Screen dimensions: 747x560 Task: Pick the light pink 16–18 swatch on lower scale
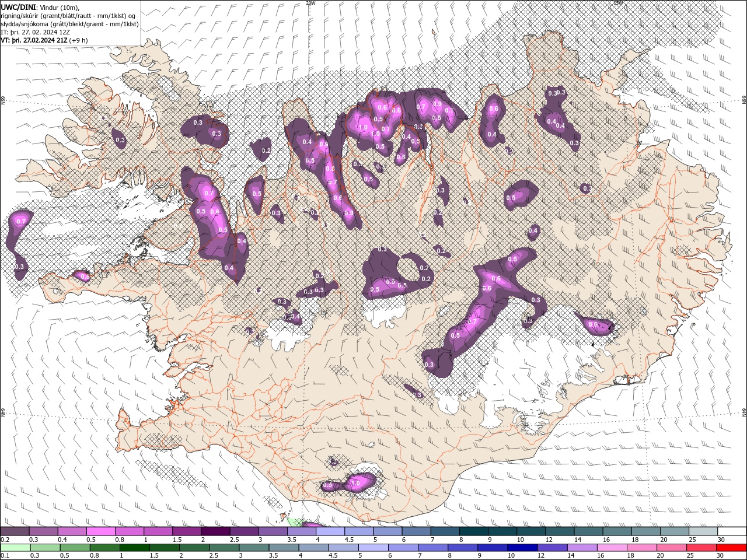[x=612, y=548]
